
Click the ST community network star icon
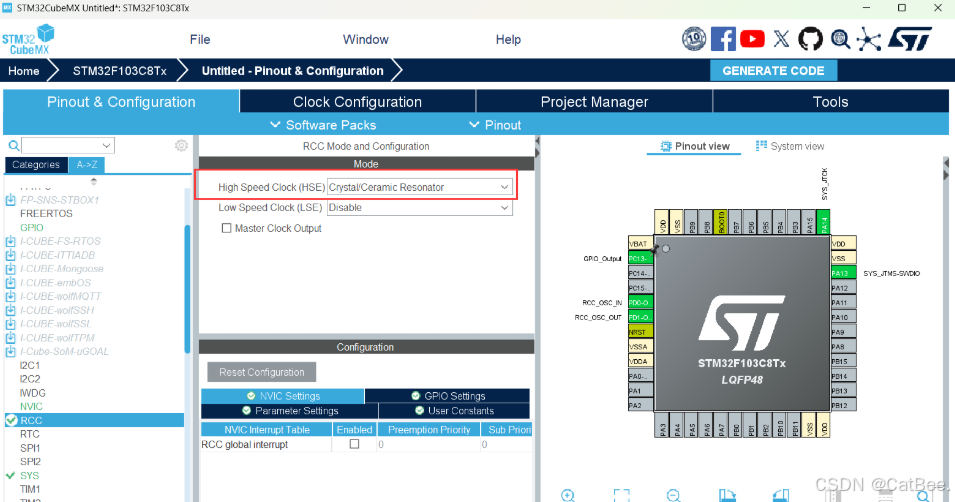coord(869,40)
